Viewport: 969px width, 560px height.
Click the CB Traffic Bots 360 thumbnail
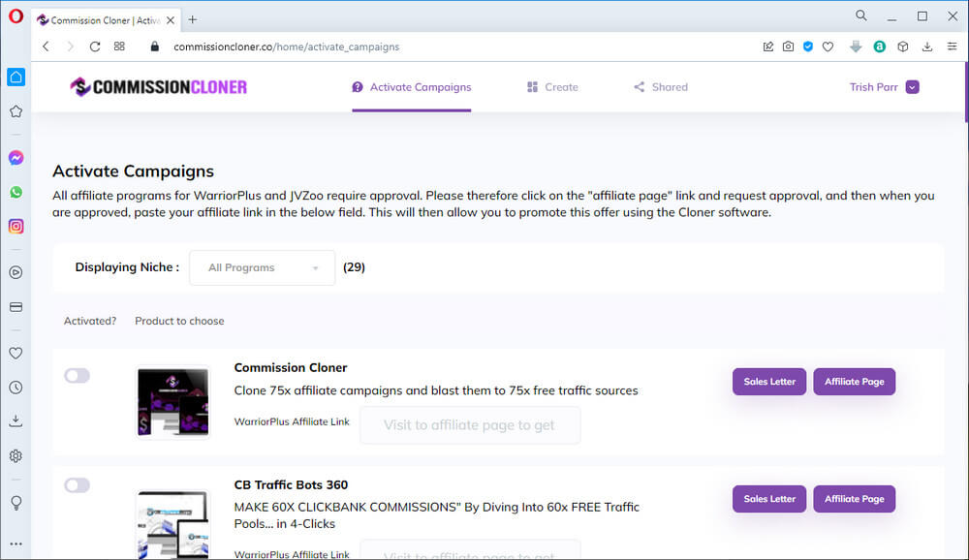coord(173,525)
